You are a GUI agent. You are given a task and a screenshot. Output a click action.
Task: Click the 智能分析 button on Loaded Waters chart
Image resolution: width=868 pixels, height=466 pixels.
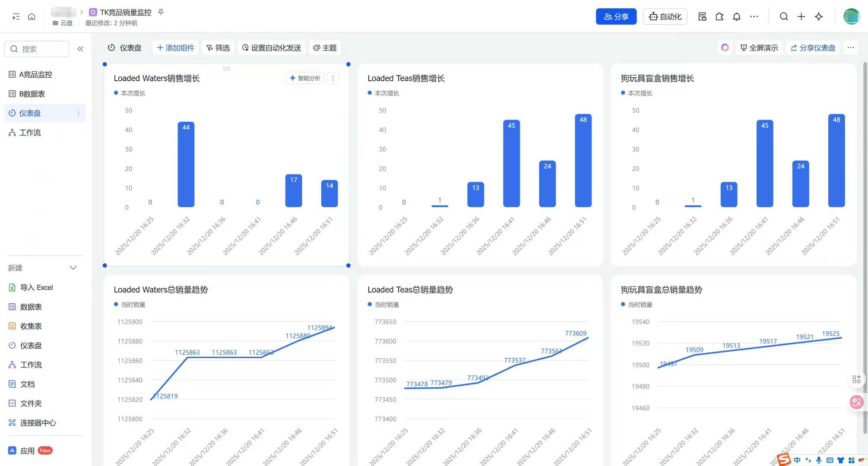304,78
